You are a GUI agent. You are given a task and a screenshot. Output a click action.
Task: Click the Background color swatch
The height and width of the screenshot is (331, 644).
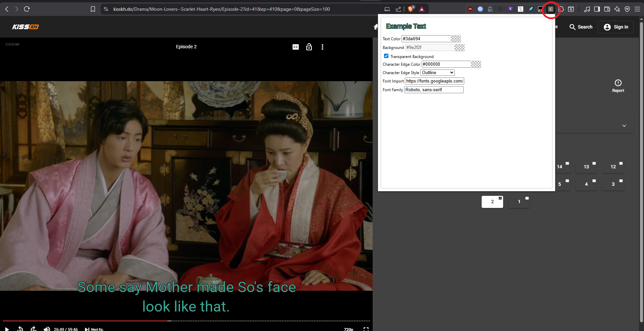click(460, 48)
